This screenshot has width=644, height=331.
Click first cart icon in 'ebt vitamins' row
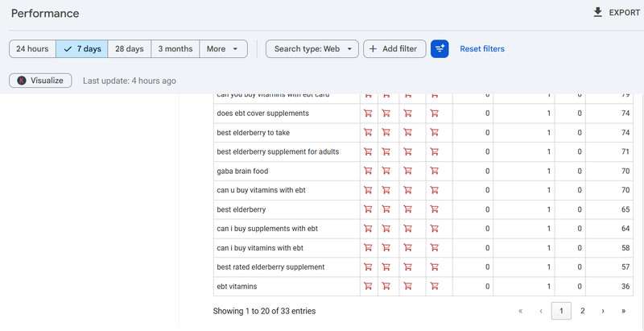(368, 286)
